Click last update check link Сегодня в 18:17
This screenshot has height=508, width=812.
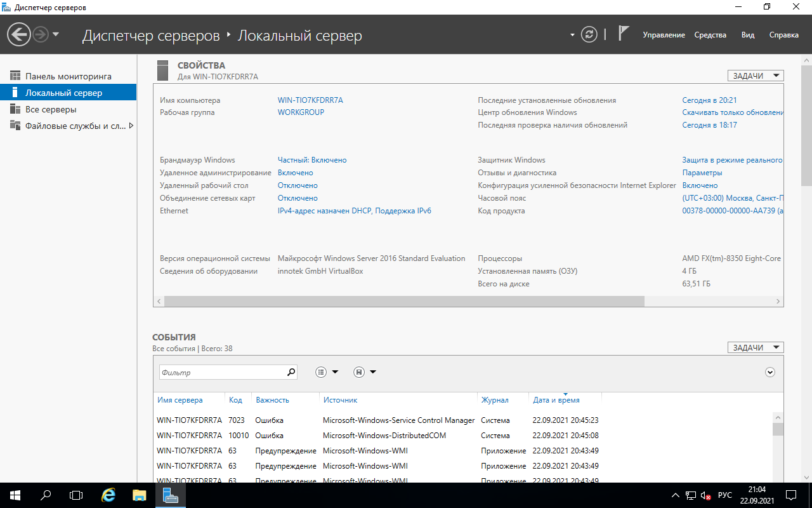pos(709,125)
